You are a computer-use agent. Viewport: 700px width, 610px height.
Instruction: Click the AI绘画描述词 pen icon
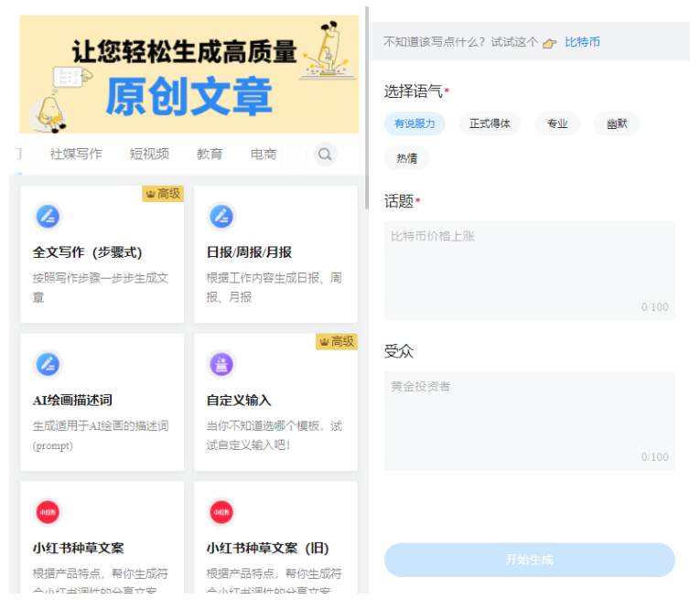click(48, 364)
